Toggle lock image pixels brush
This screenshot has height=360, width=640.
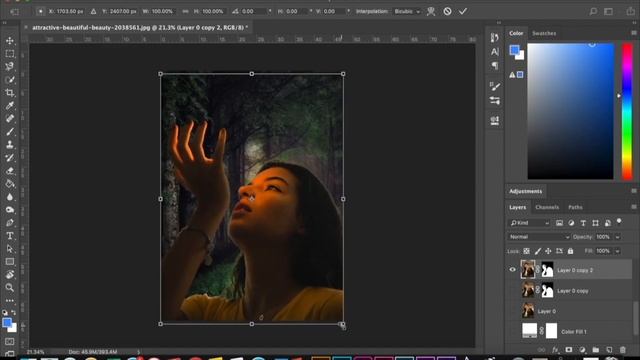click(538, 251)
